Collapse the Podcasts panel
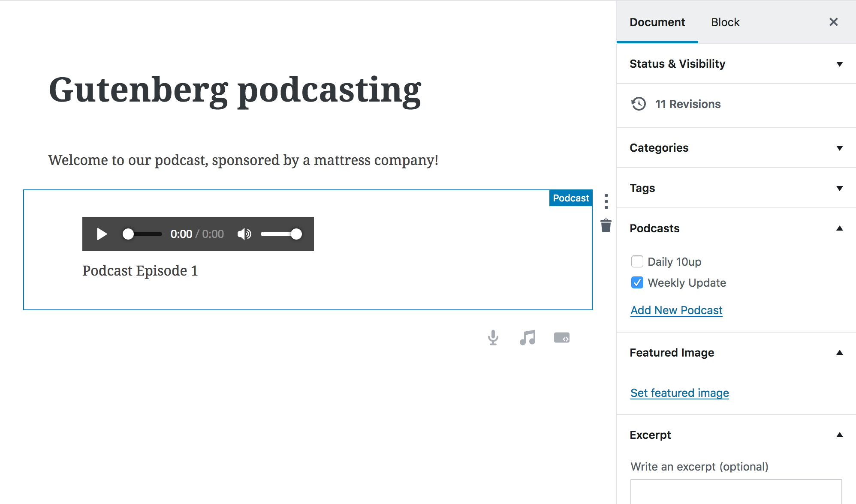 pyautogui.click(x=839, y=228)
